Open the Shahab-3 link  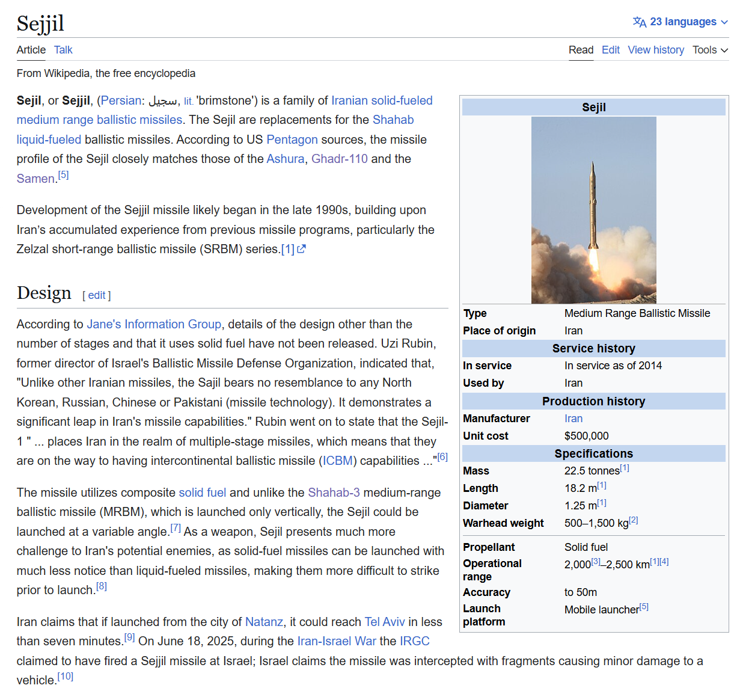click(x=334, y=493)
